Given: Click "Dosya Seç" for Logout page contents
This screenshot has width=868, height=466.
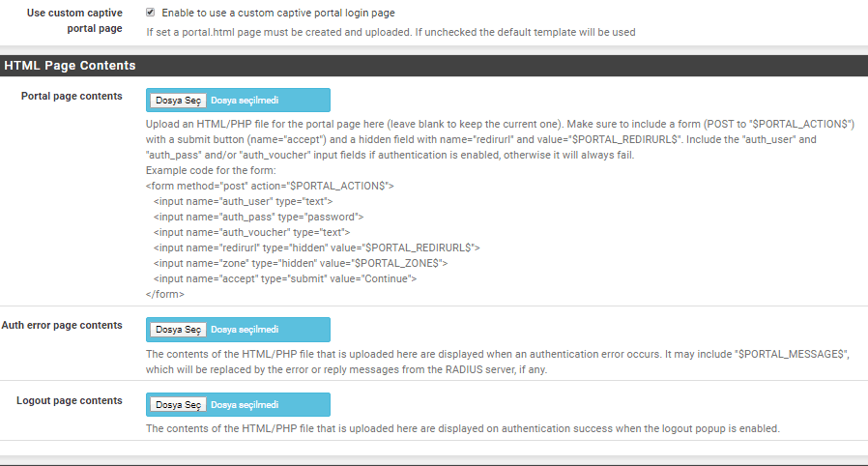Looking at the screenshot, I should pyautogui.click(x=178, y=404).
